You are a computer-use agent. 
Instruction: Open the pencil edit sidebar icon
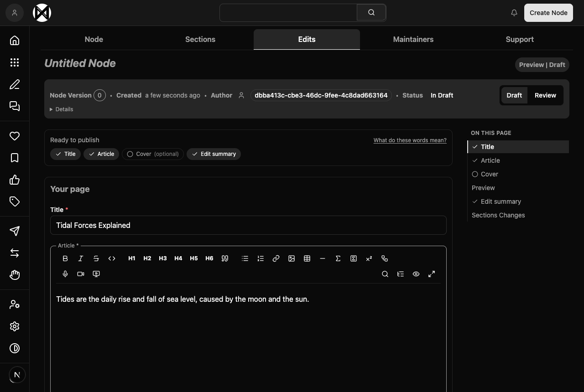[x=15, y=84]
